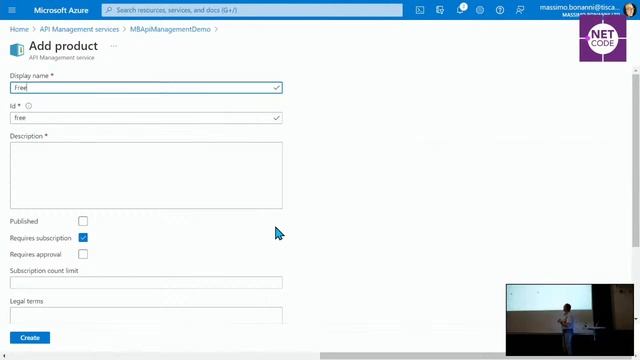Open the Help question mark icon
This screenshot has width=640, height=360.
pyautogui.click(x=500, y=10)
